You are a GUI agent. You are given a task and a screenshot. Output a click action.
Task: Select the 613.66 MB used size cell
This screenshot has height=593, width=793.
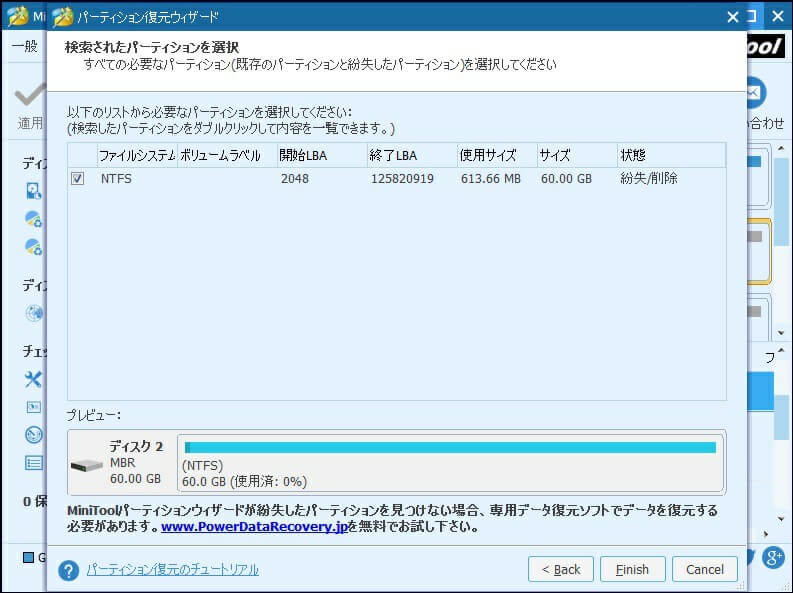491,178
